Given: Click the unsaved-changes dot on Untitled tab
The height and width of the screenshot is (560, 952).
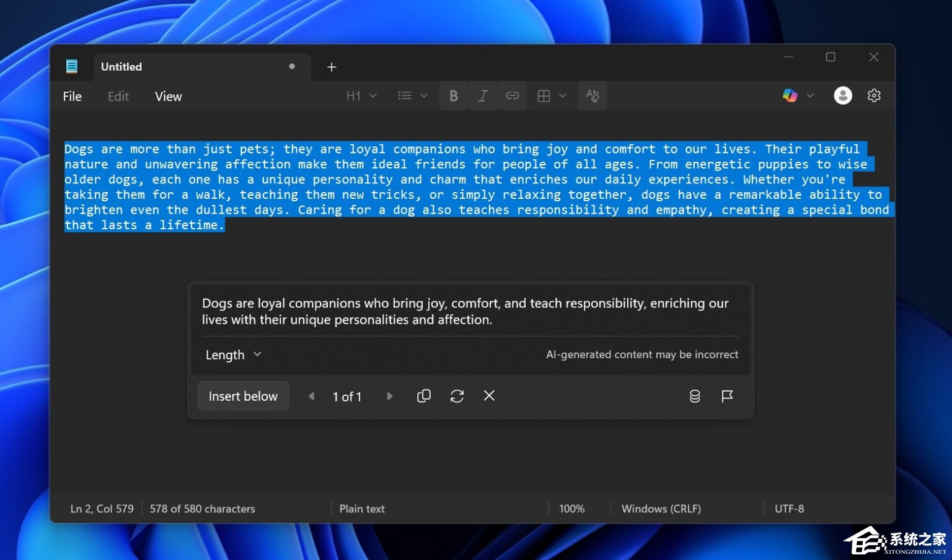Looking at the screenshot, I should click(x=292, y=66).
